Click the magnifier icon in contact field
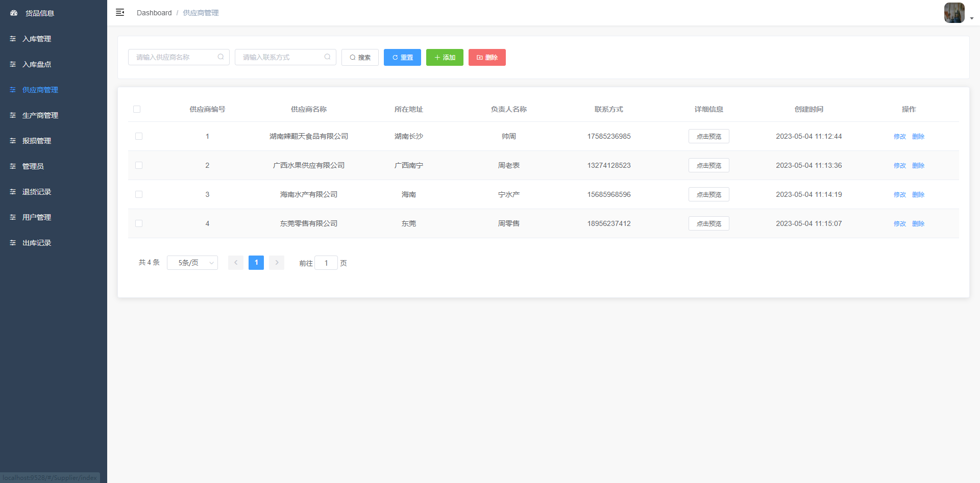This screenshot has height=483, width=980. point(327,57)
